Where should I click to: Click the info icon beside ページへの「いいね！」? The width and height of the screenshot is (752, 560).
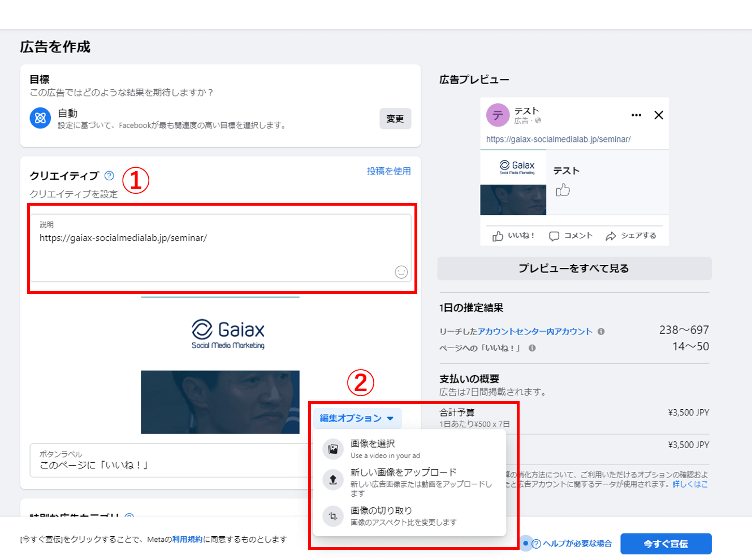pos(532,348)
